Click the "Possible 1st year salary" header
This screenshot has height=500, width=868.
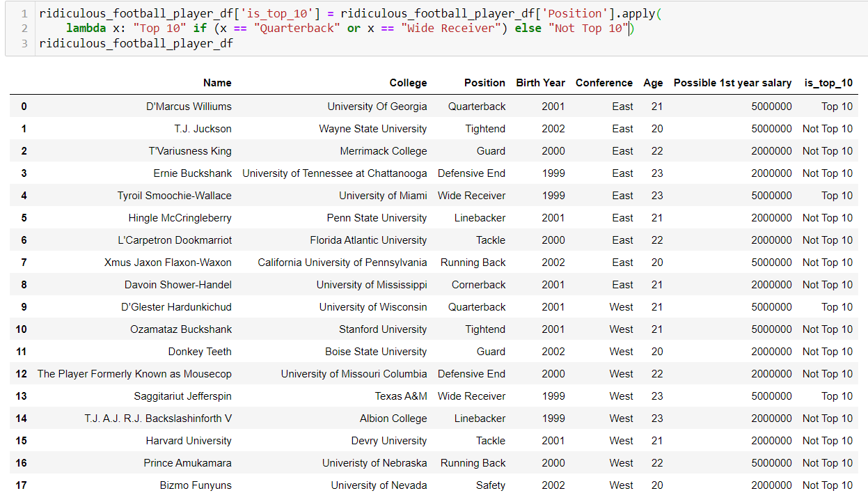(732, 83)
